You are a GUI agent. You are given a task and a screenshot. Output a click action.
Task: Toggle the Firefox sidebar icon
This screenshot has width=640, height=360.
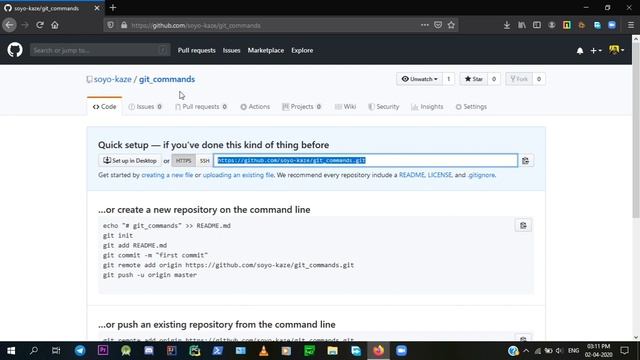coord(537,25)
